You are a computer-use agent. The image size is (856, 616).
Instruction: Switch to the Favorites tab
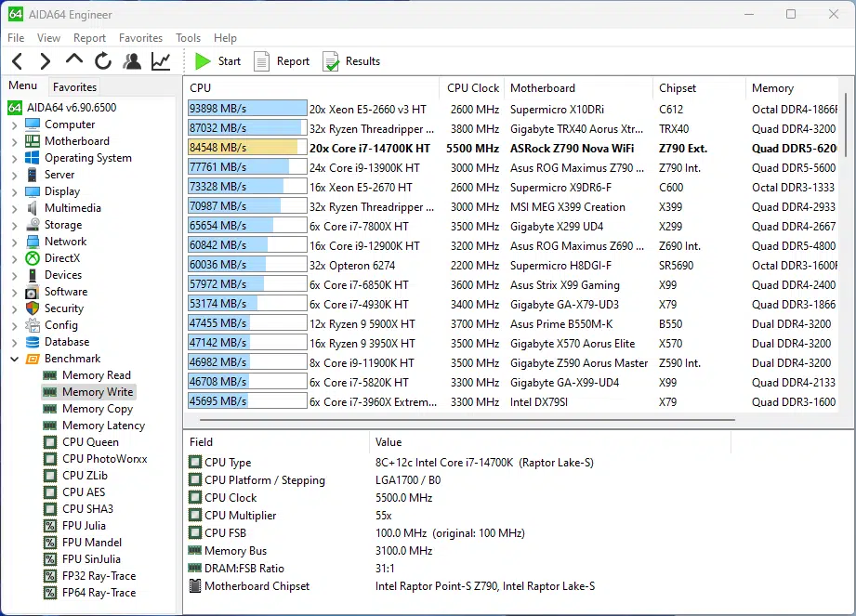point(74,86)
